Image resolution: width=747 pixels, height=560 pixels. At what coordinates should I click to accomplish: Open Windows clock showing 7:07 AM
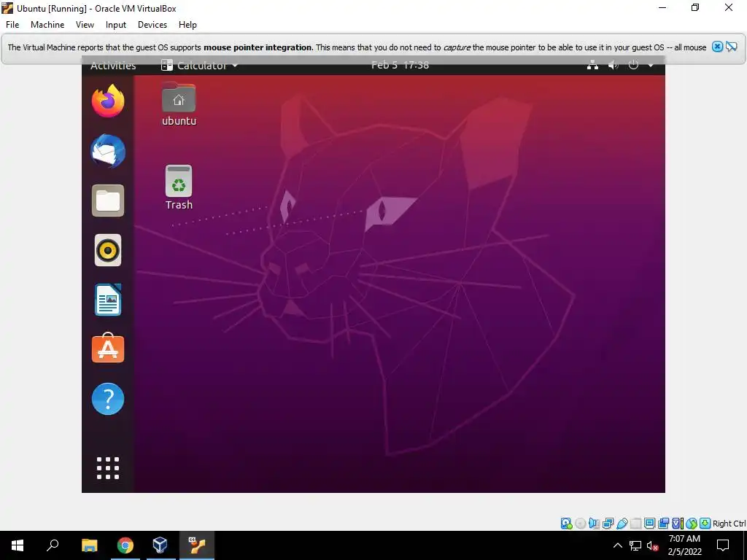[684, 545]
